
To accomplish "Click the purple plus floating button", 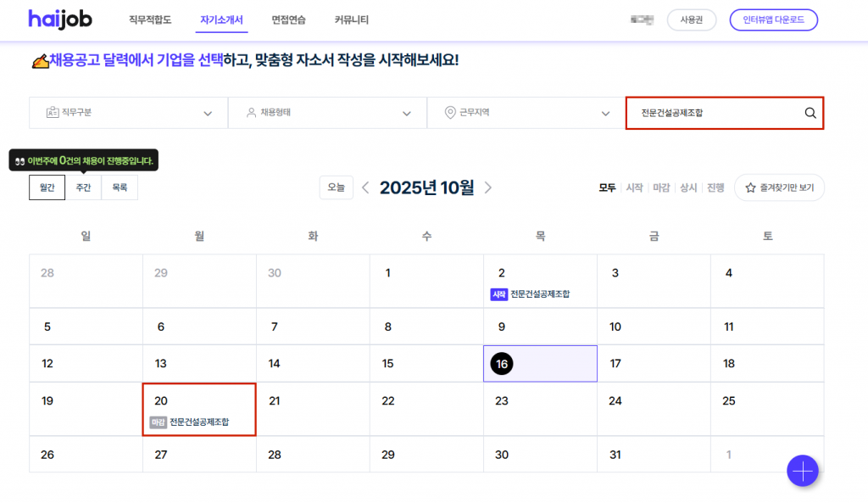I will pos(802,471).
